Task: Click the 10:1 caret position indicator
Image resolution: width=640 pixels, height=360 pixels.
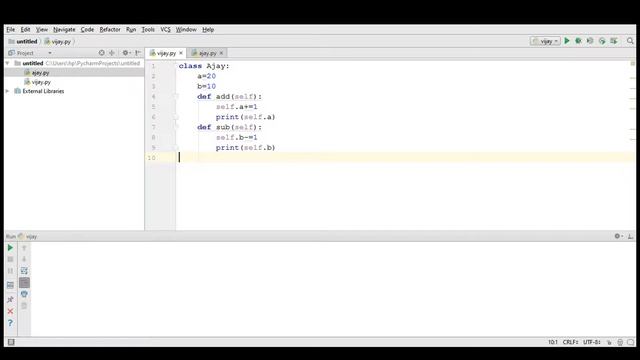Action: 552,342
